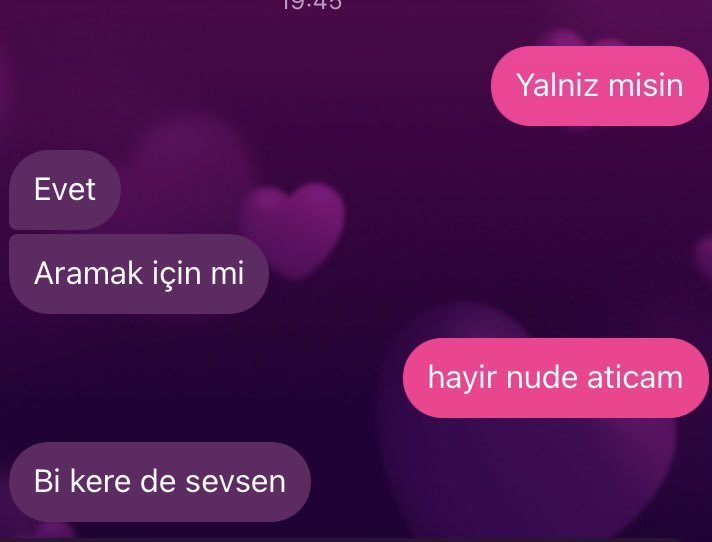
Task: Click the word "aticam" in the sent message
Action: tap(635, 378)
